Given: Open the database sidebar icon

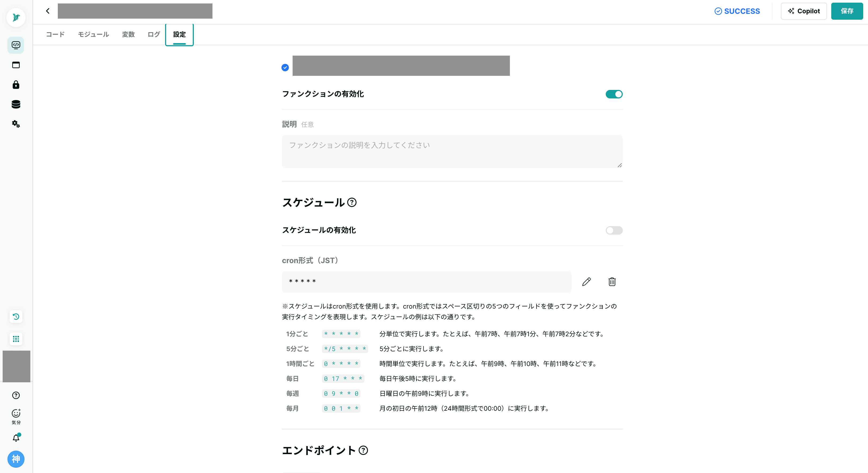Looking at the screenshot, I should (16, 104).
